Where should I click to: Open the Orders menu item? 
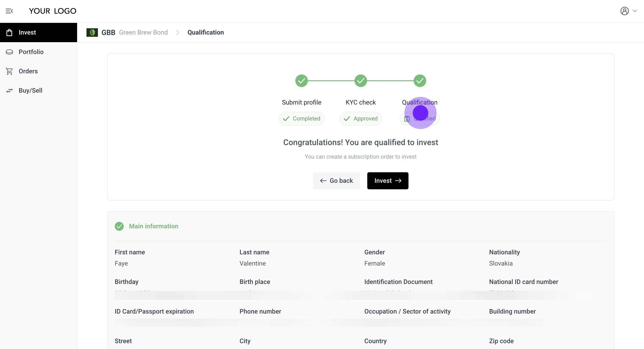click(28, 71)
